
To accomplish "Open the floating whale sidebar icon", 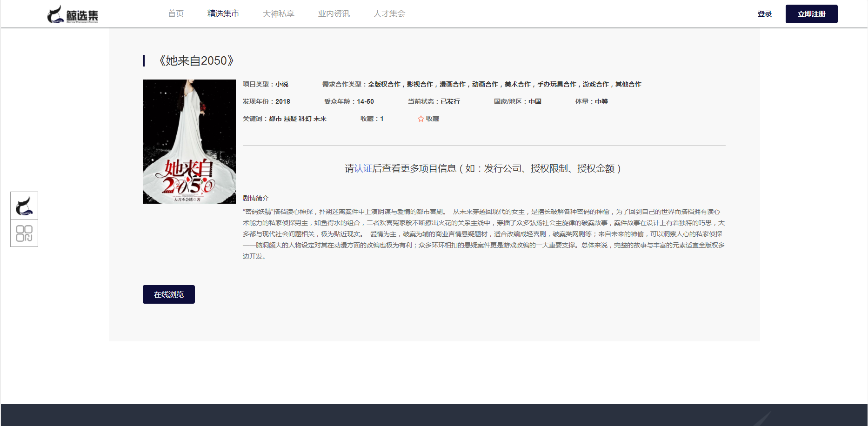I will (24, 206).
